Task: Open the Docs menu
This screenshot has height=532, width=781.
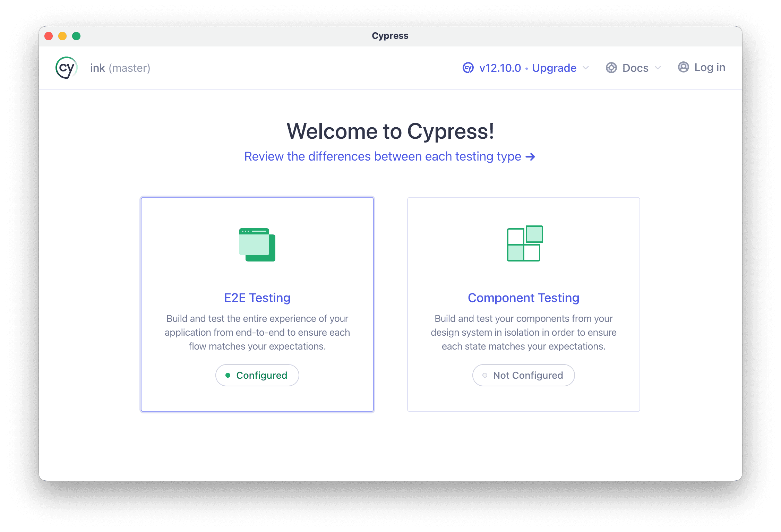Action: coord(635,68)
